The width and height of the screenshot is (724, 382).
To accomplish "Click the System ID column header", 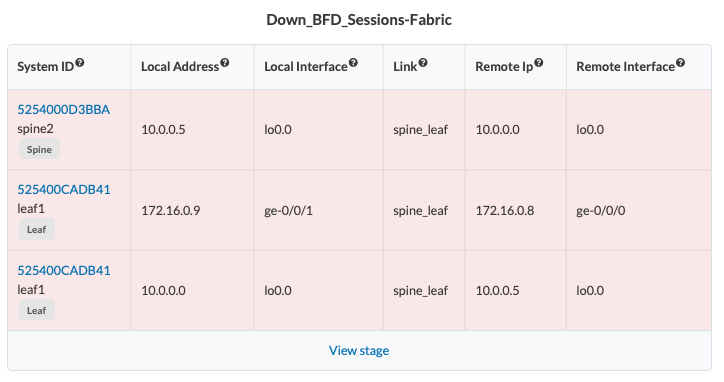I will [x=69, y=67].
